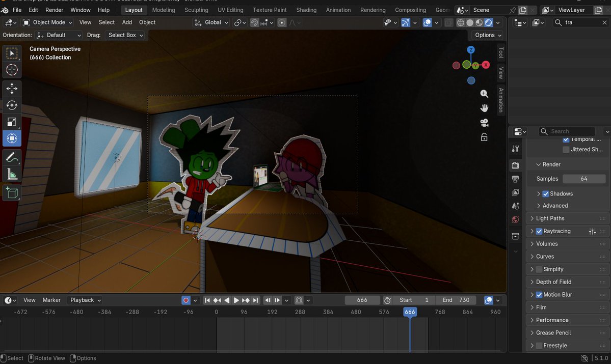This screenshot has width=611, height=364.
Task: Toggle viewport overlays display
Action: coord(427,22)
